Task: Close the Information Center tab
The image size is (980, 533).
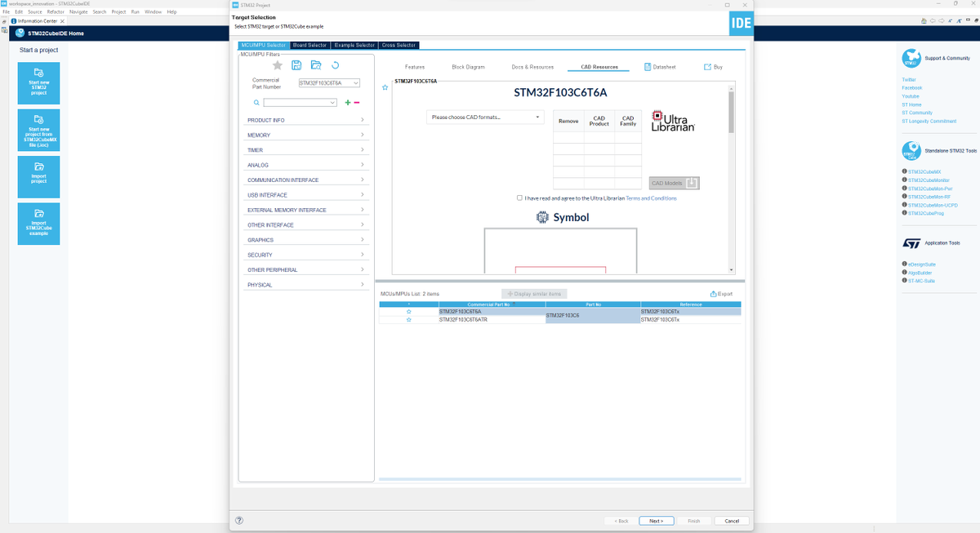Action: pyautogui.click(x=62, y=20)
